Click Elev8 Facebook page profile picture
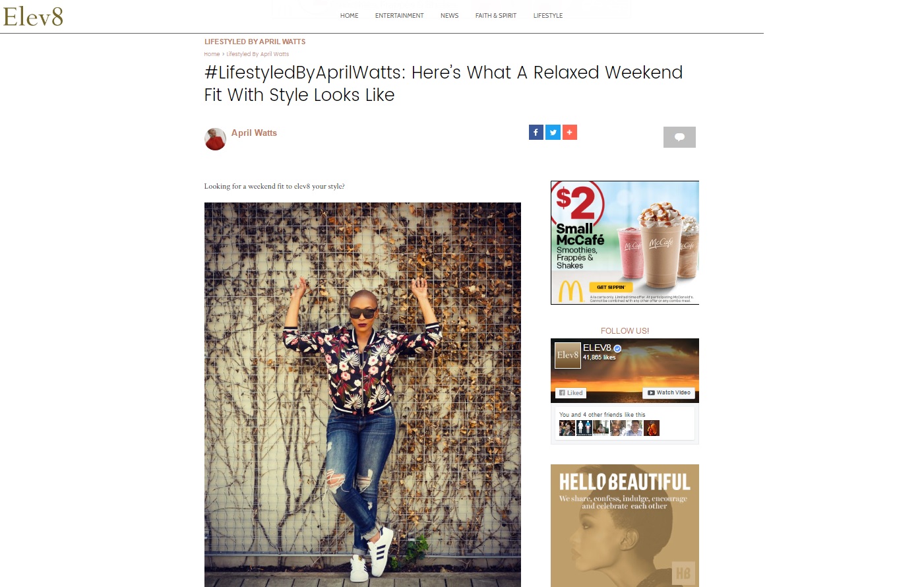The image size is (924, 587). [567, 355]
